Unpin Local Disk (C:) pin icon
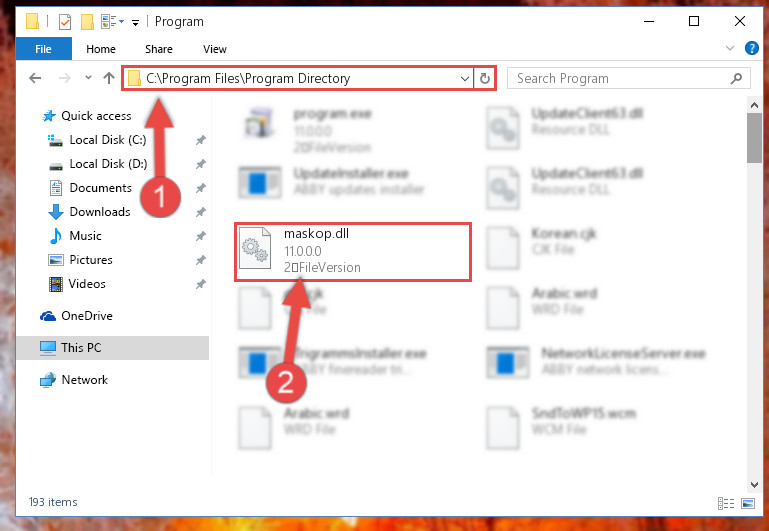Screen dimensions: 769x531 tap(201, 140)
